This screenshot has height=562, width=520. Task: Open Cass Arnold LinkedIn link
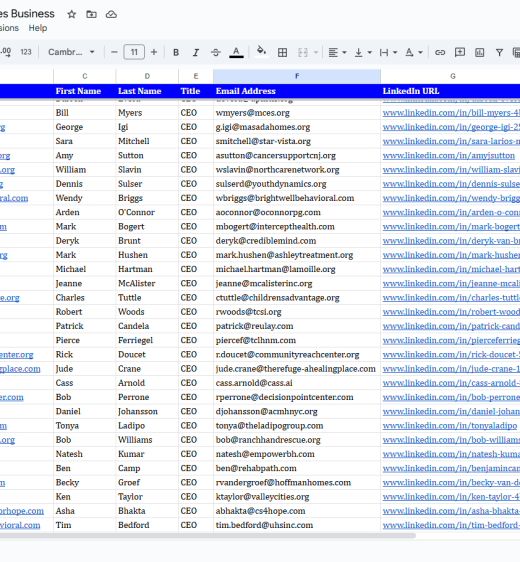[451, 383]
